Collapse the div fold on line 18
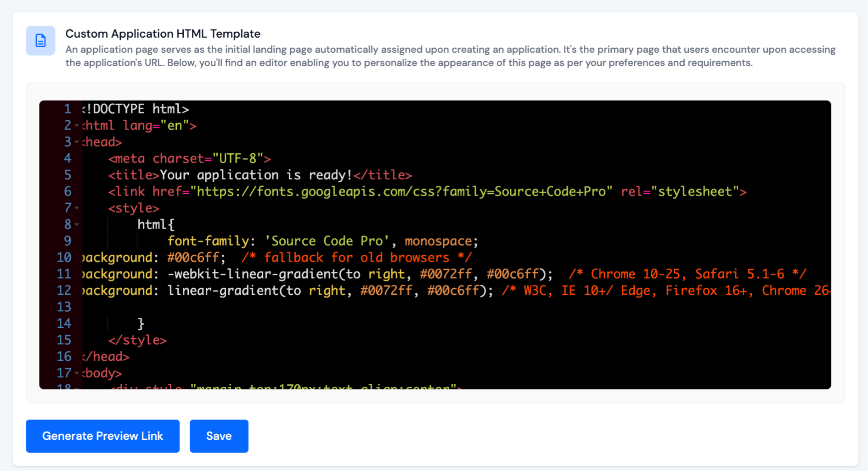868x471 pixels. [76, 388]
